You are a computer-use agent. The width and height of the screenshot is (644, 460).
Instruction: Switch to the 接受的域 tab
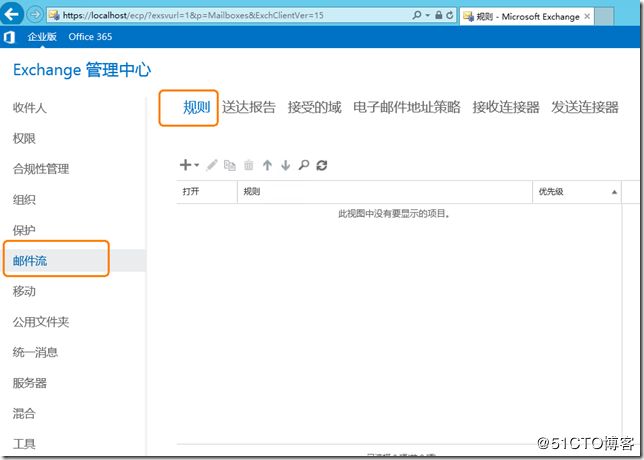click(315, 108)
